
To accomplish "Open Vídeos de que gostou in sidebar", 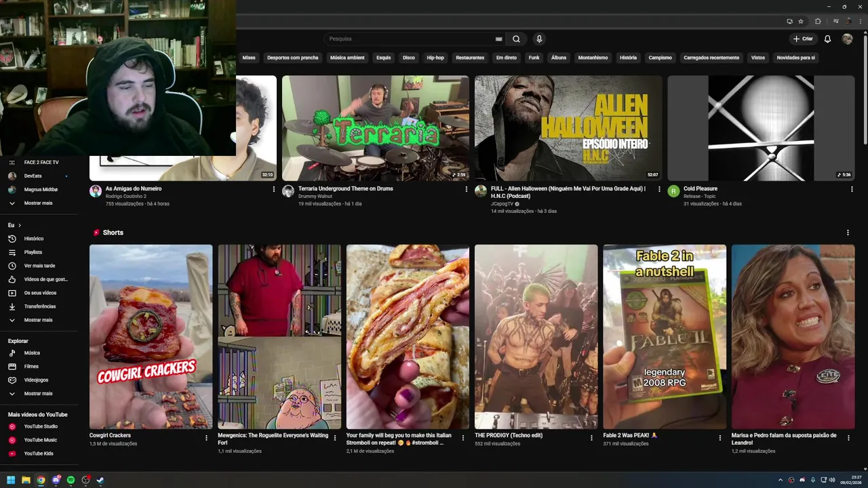I will (45, 279).
